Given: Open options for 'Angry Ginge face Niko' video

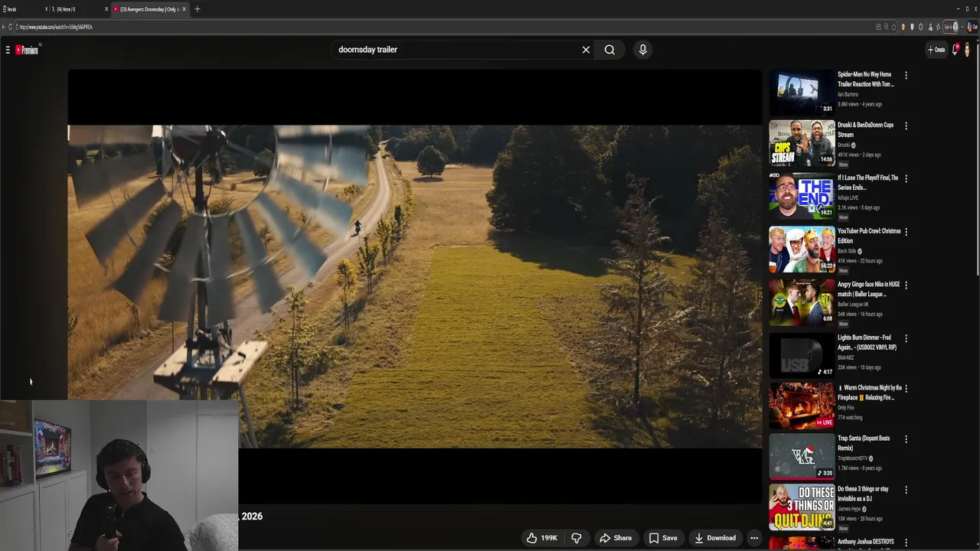Looking at the screenshot, I should [906, 285].
